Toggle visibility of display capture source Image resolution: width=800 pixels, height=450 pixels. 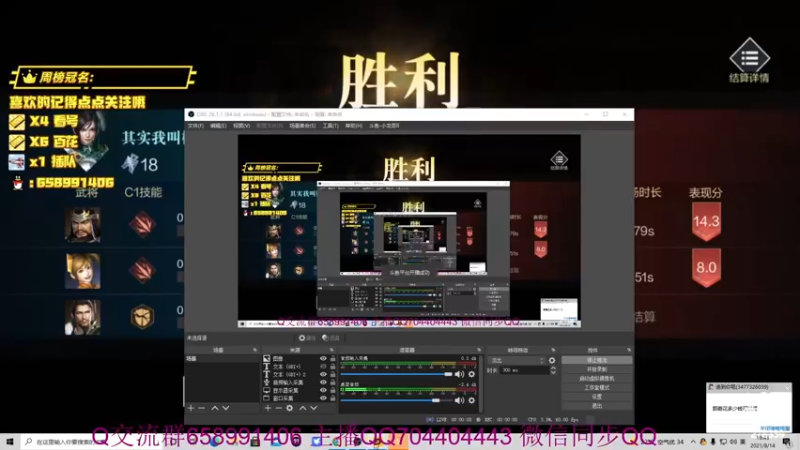[x=323, y=390]
